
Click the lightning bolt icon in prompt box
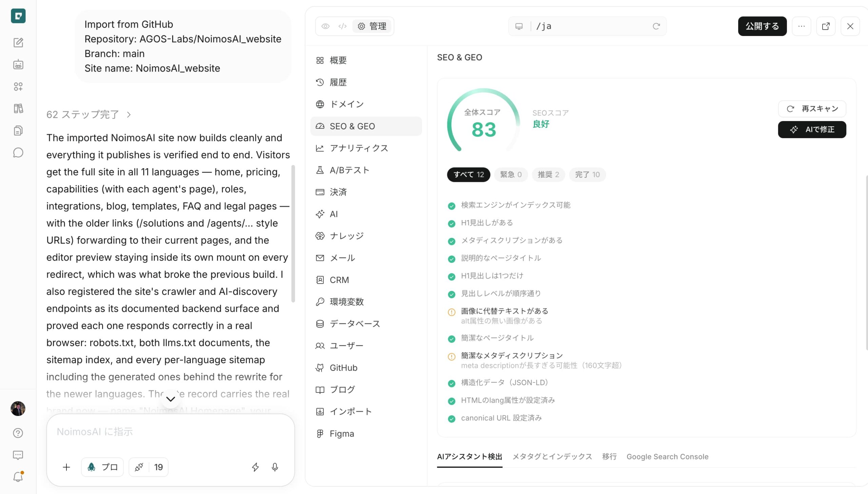[255, 467]
